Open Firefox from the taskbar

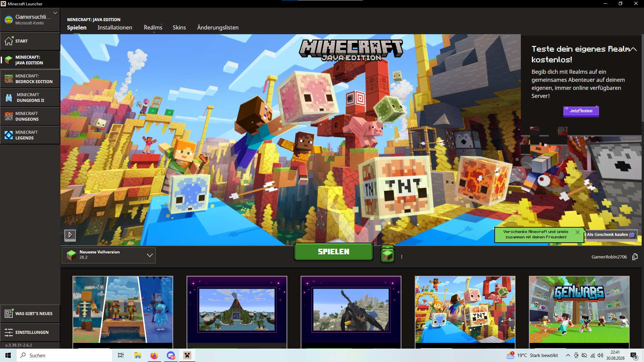(154, 355)
